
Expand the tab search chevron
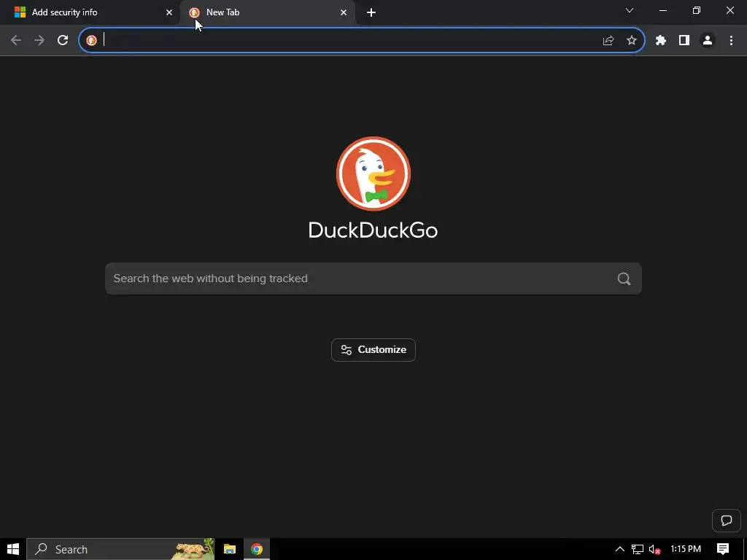point(630,10)
